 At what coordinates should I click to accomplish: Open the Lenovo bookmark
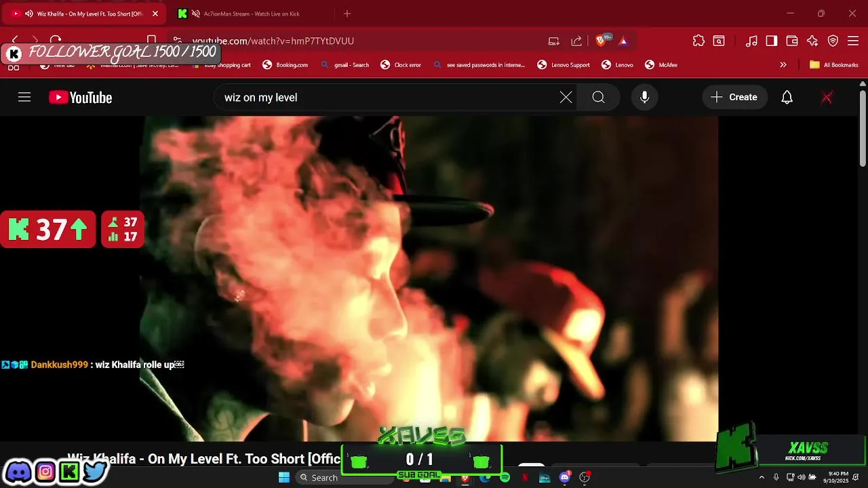tap(618, 65)
